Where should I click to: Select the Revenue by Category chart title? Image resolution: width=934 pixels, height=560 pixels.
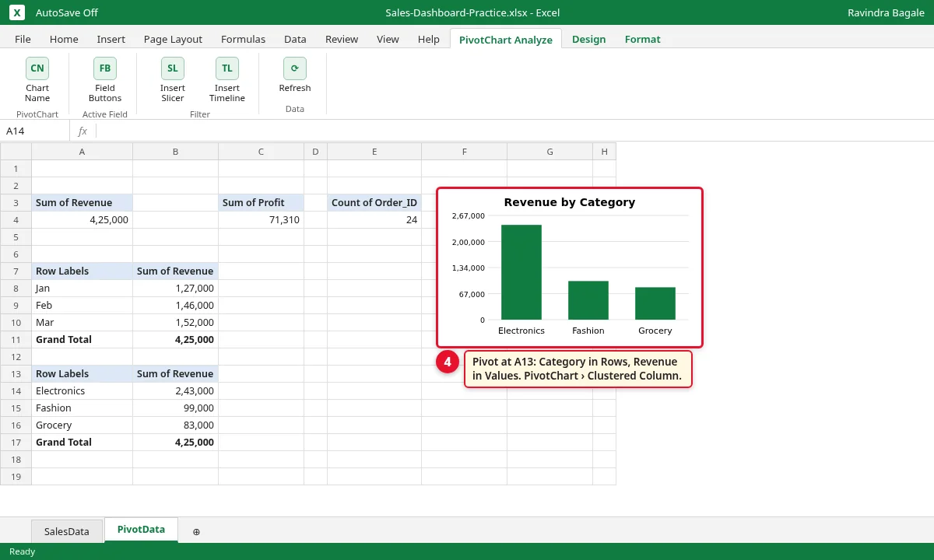pos(570,202)
